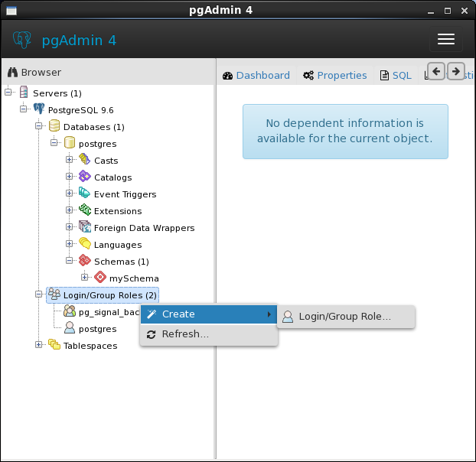Click the Extensions green puzzle icon
Viewport: 476px width, 462px height.
(x=85, y=210)
